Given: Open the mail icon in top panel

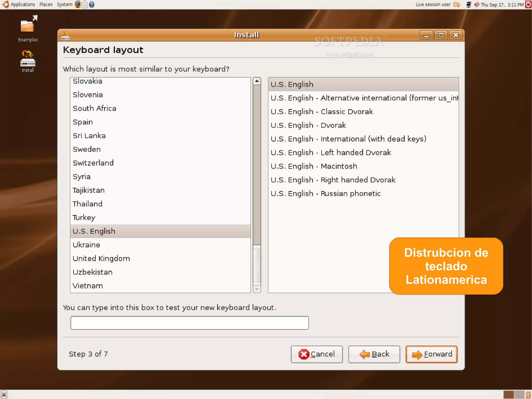Looking at the screenshot, I should click(x=85, y=4).
